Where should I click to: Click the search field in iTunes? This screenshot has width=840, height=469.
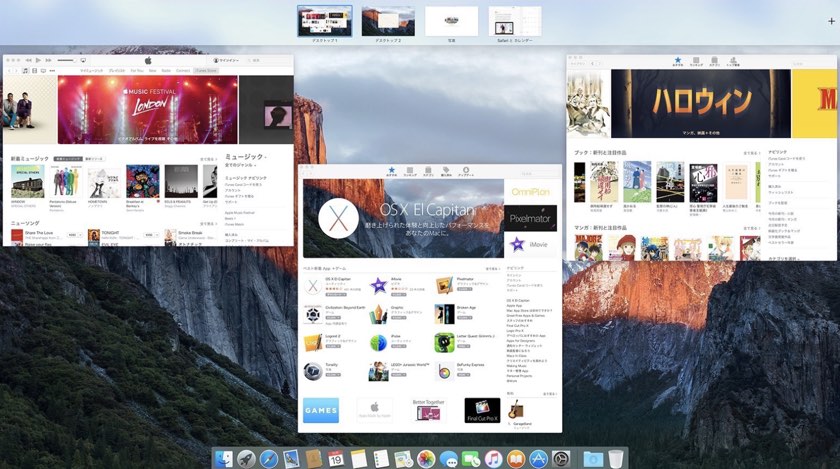tap(268, 60)
